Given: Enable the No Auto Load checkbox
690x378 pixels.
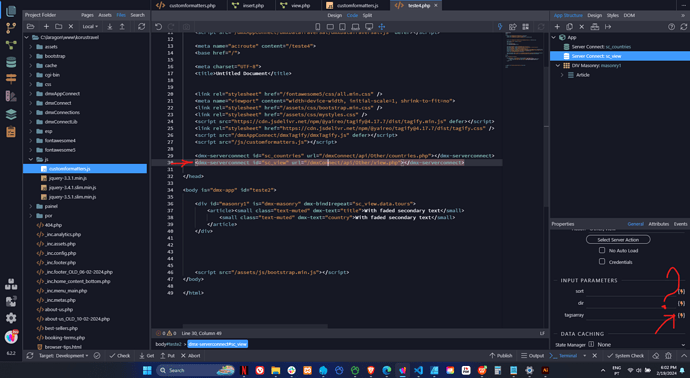Looking at the screenshot, I should point(602,250).
